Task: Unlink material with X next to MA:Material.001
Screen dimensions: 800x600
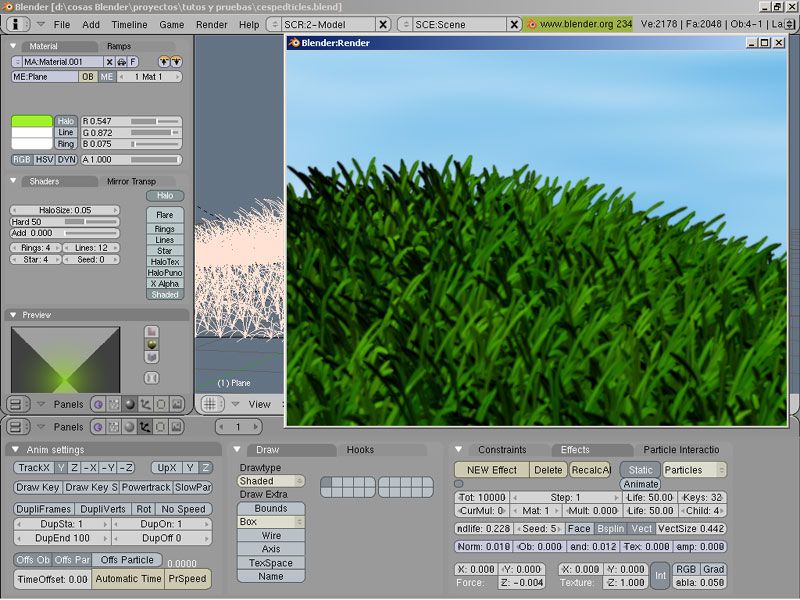Action: click(x=109, y=62)
